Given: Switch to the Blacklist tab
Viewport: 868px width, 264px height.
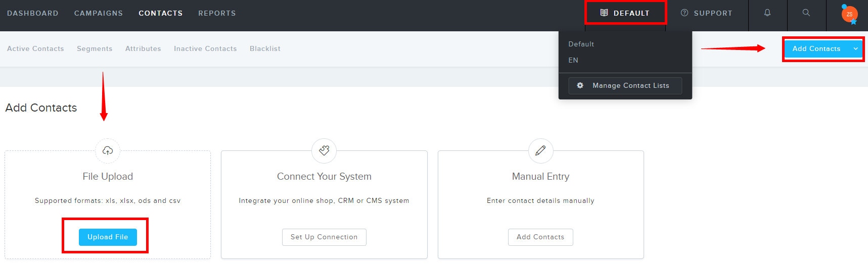Looking at the screenshot, I should click(x=265, y=48).
